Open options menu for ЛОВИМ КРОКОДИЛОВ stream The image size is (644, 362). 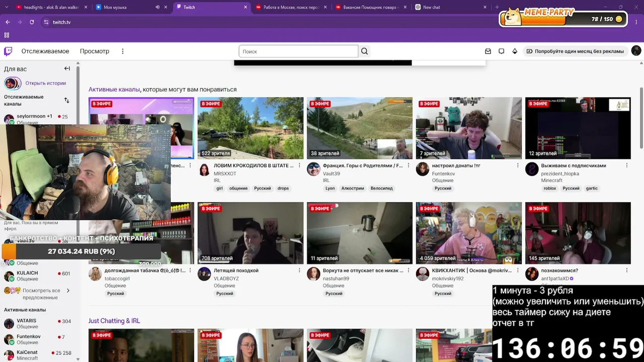299,165
